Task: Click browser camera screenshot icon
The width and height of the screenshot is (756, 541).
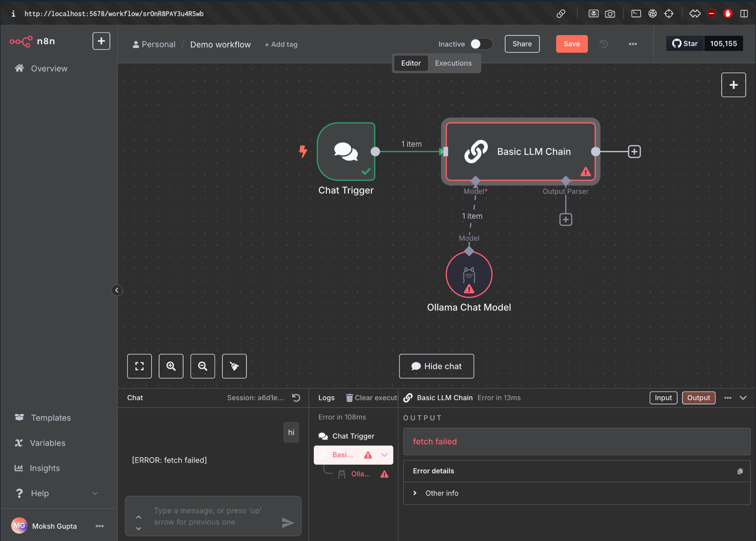Action: [610, 14]
